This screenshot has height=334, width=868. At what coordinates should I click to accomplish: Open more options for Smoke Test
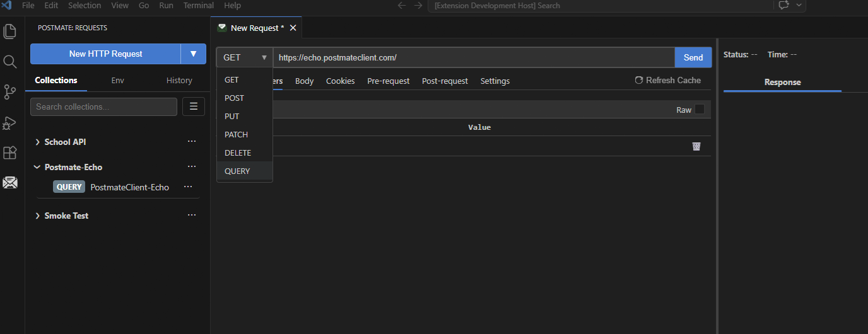point(192,216)
